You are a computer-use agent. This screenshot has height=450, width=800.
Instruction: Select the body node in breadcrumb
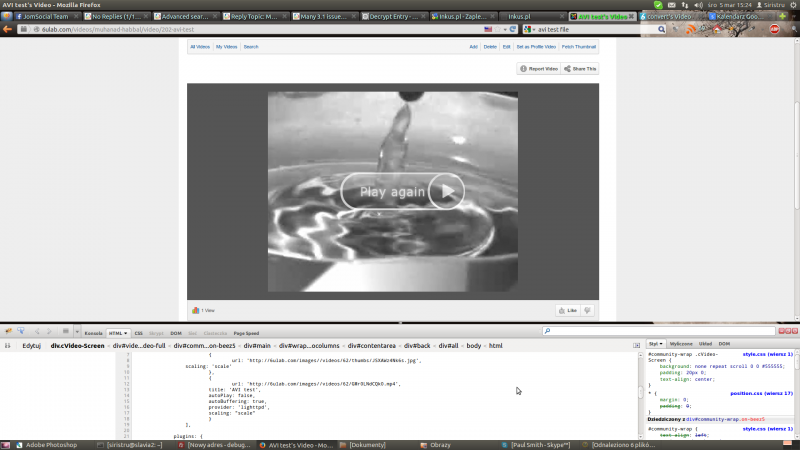click(473, 345)
